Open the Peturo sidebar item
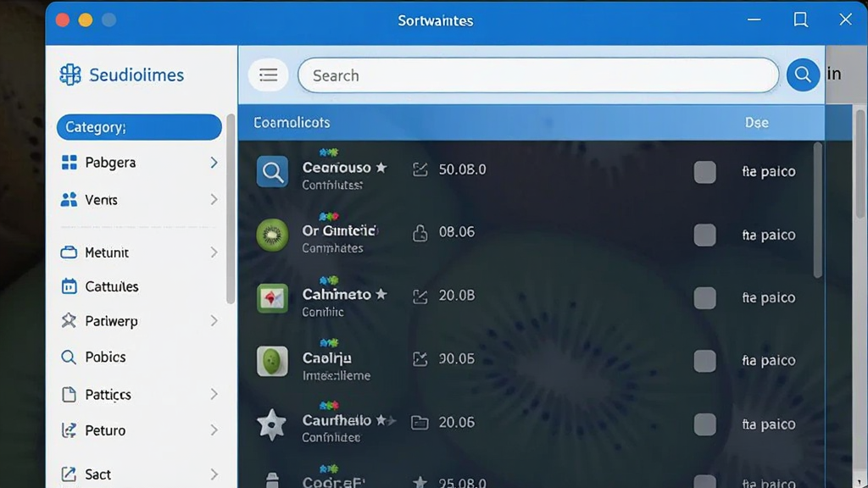Image resolution: width=868 pixels, height=488 pixels. pyautogui.click(x=140, y=430)
